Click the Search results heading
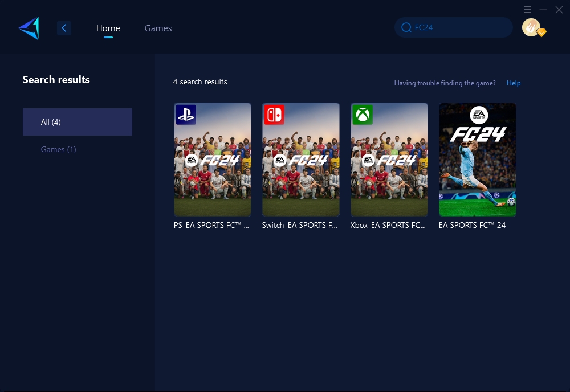This screenshot has height=392, width=570. (x=56, y=80)
